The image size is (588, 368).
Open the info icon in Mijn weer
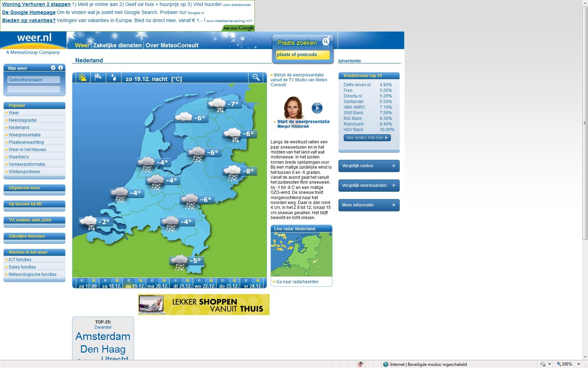(61, 68)
